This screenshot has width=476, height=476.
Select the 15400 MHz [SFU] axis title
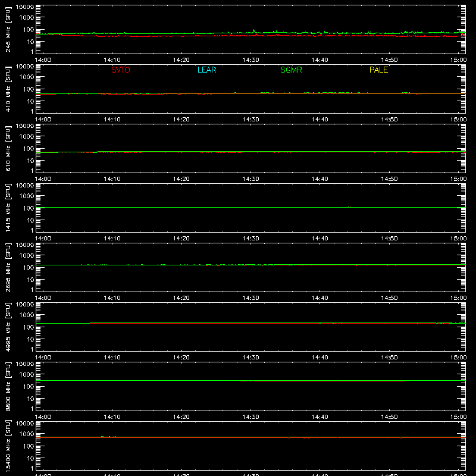8,446
